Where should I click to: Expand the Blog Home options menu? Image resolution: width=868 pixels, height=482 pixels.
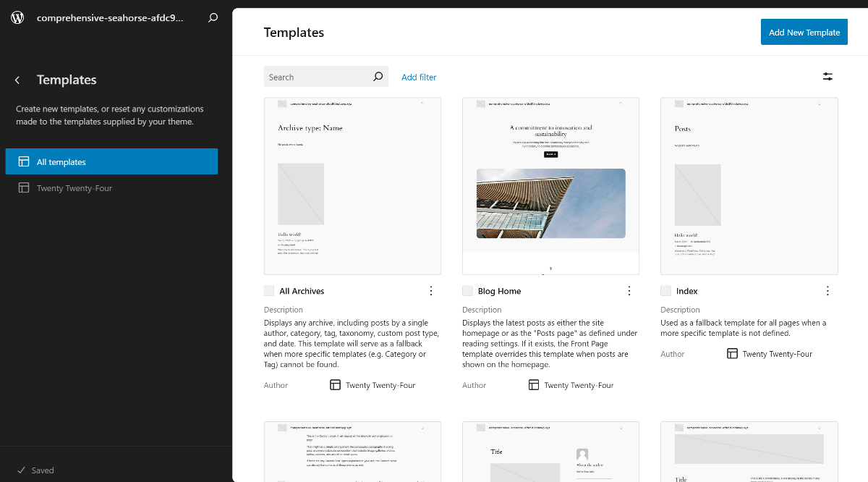(x=629, y=291)
